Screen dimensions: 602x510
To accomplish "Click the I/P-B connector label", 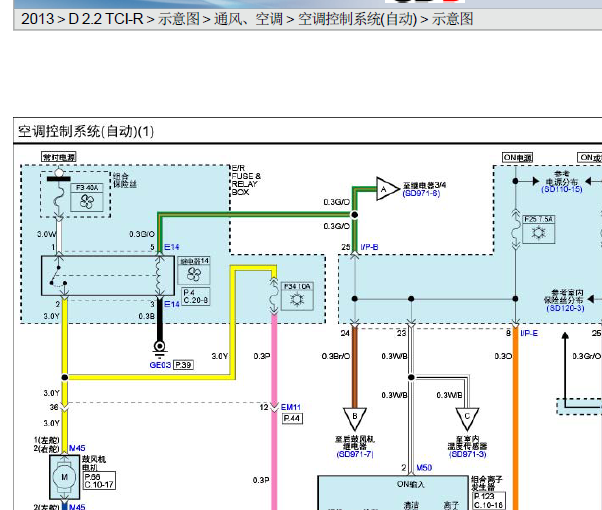I will click(369, 247).
